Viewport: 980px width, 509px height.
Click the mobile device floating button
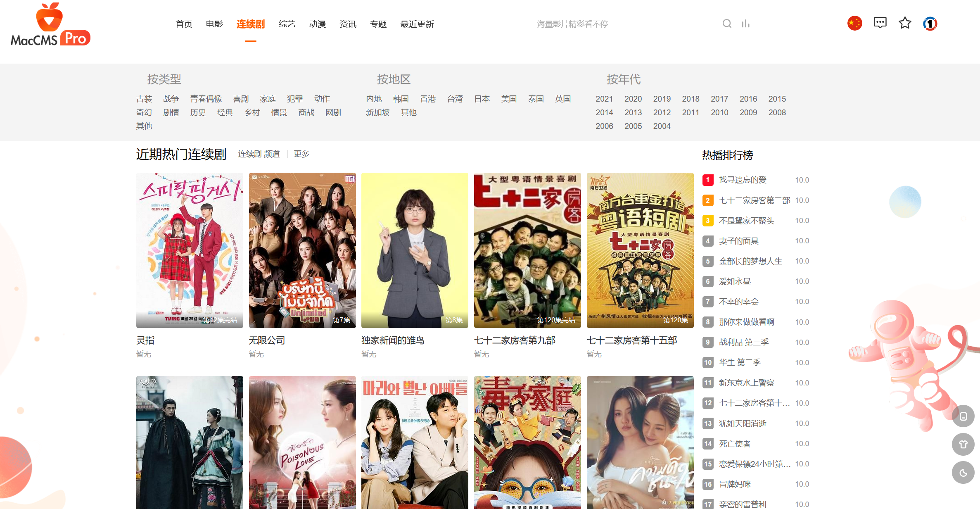coord(963,416)
